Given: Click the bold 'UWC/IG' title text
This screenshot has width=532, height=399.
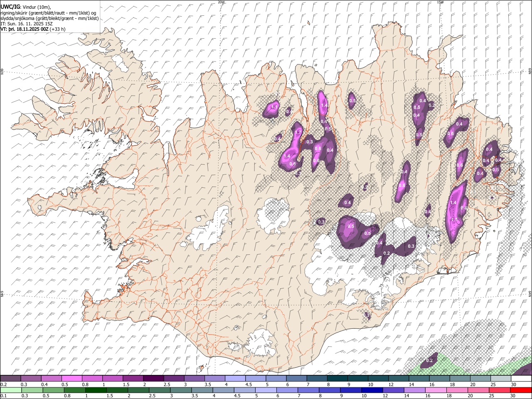Looking at the screenshot, I should click(10, 7).
